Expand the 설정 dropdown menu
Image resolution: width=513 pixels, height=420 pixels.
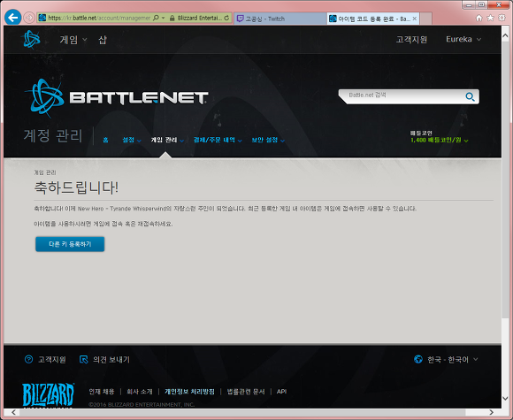132,140
